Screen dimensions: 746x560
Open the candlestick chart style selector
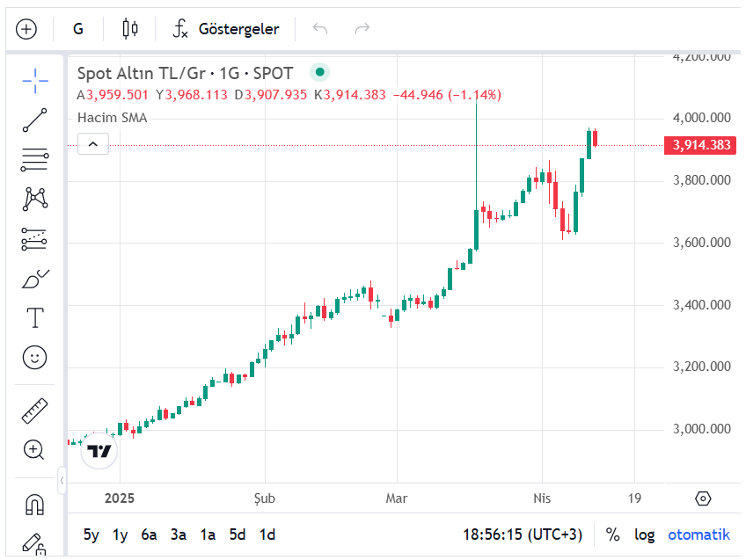[x=129, y=28]
